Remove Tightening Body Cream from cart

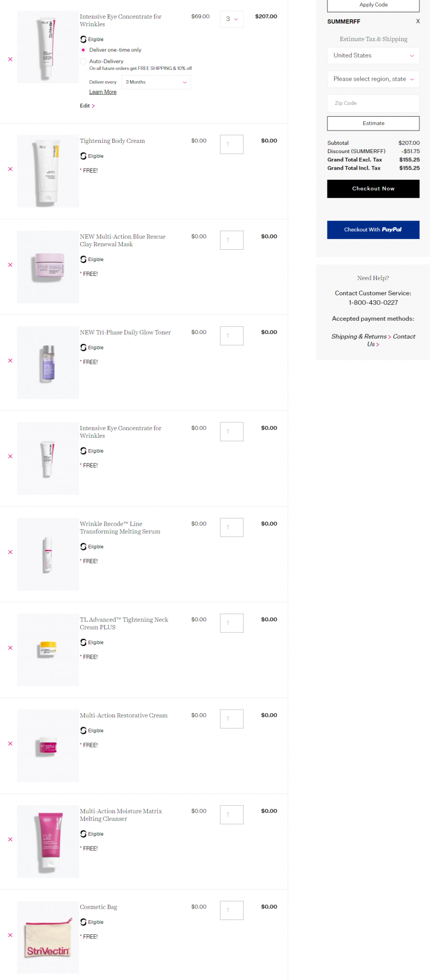tap(10, 169)
